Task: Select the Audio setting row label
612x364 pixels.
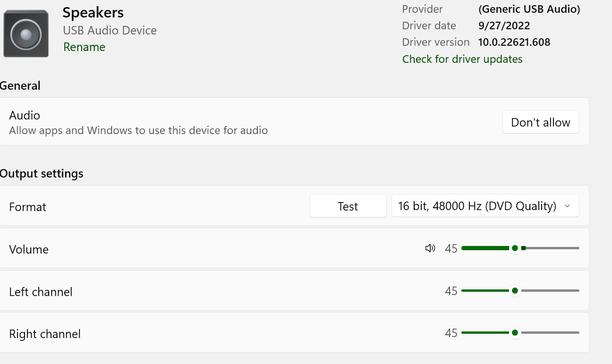Action: pos(25,116)
